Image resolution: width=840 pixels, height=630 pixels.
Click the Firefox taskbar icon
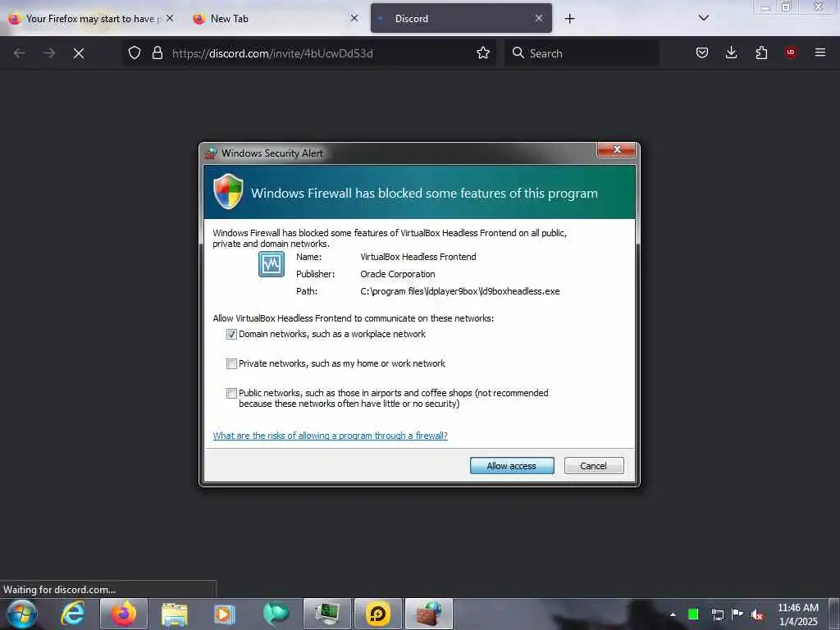click(123, 614)
